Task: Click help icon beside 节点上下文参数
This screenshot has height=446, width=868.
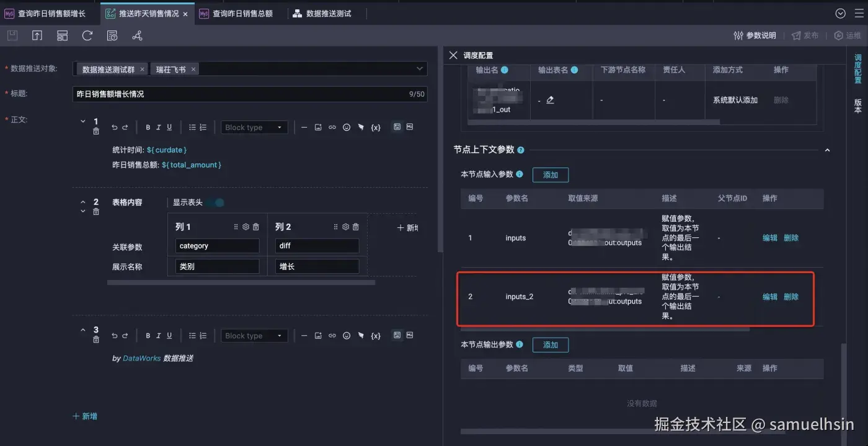Action: click(x=521, y=150)
